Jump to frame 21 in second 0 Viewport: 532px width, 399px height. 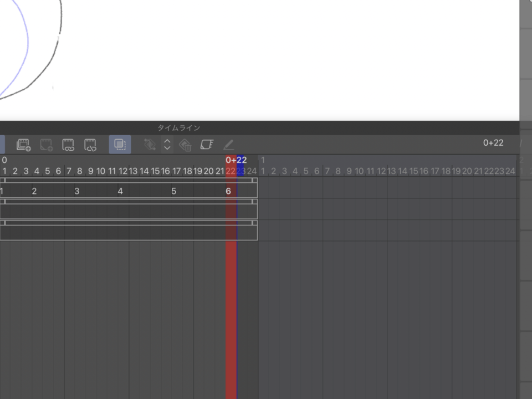[x=220, y=171]
